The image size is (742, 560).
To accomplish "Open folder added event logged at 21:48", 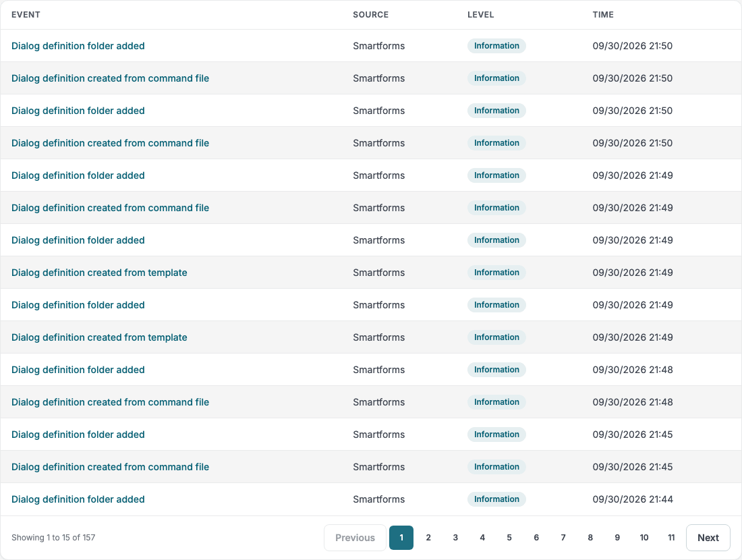I will point(78,369).
